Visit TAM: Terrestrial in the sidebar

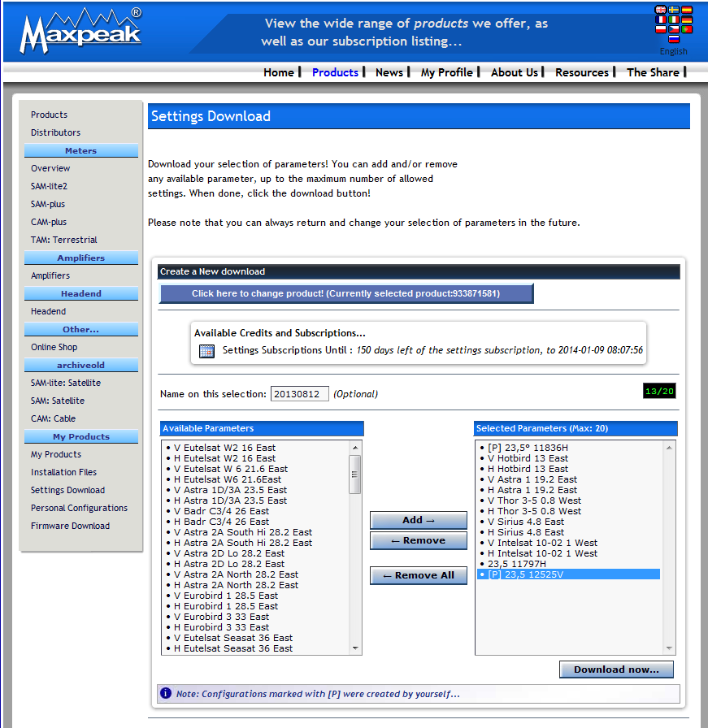[64, 240]
